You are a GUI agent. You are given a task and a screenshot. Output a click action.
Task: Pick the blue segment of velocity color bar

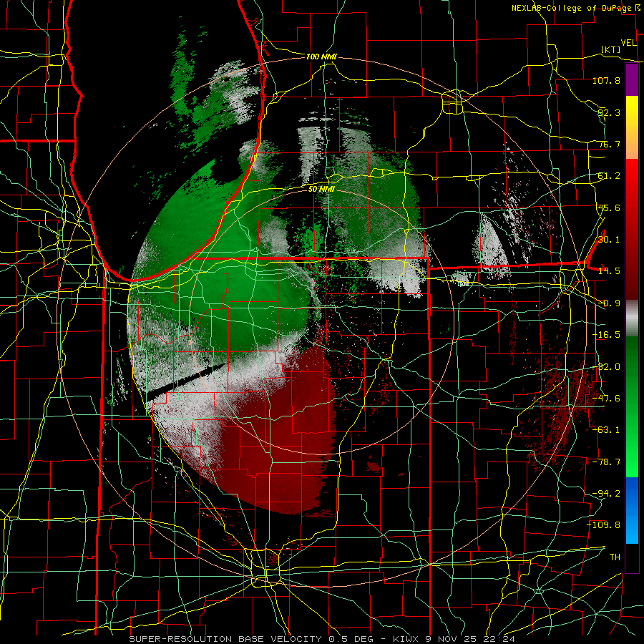click(632, 510)
